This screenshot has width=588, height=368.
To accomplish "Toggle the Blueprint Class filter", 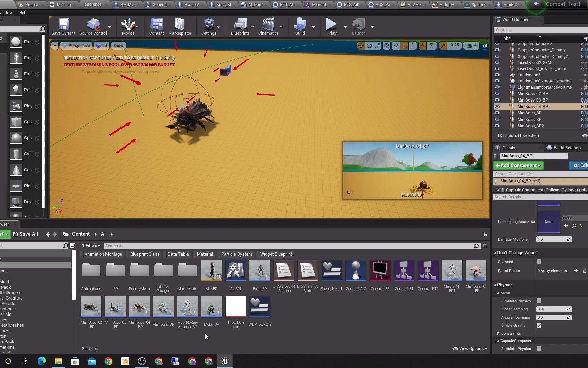I will click(145, 254).
